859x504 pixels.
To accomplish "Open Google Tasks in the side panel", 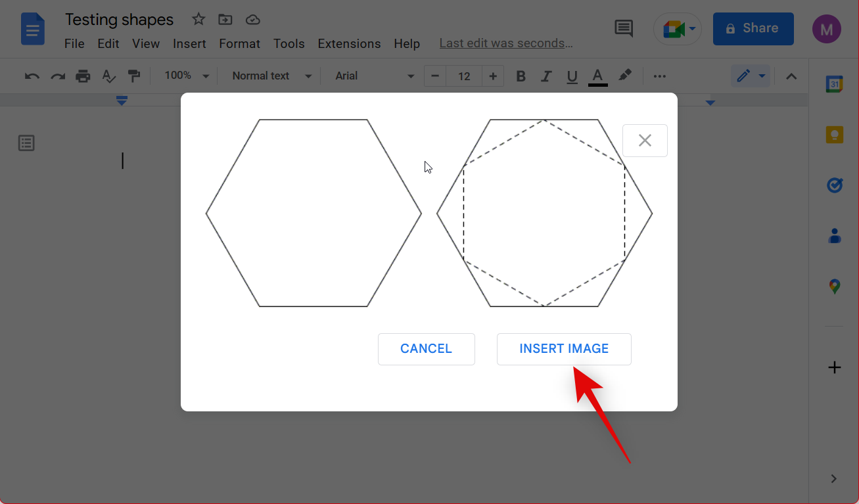I will pyautogui.click(x=834, y=185).
